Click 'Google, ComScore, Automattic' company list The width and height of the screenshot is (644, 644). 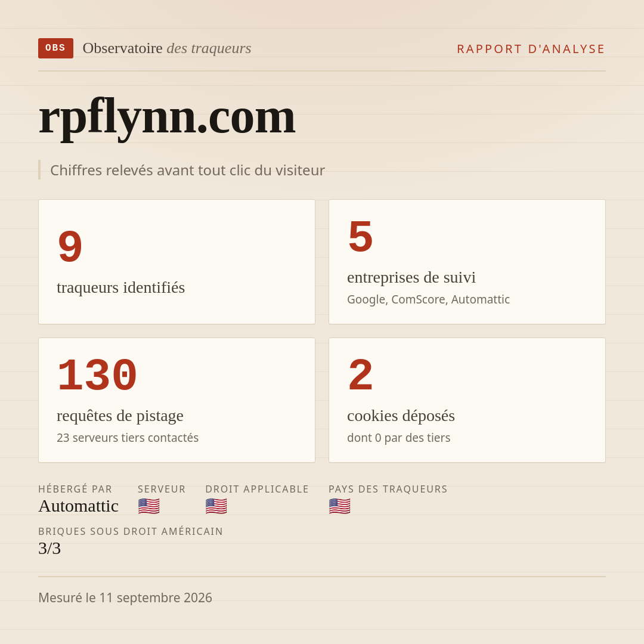click(428, 299)
